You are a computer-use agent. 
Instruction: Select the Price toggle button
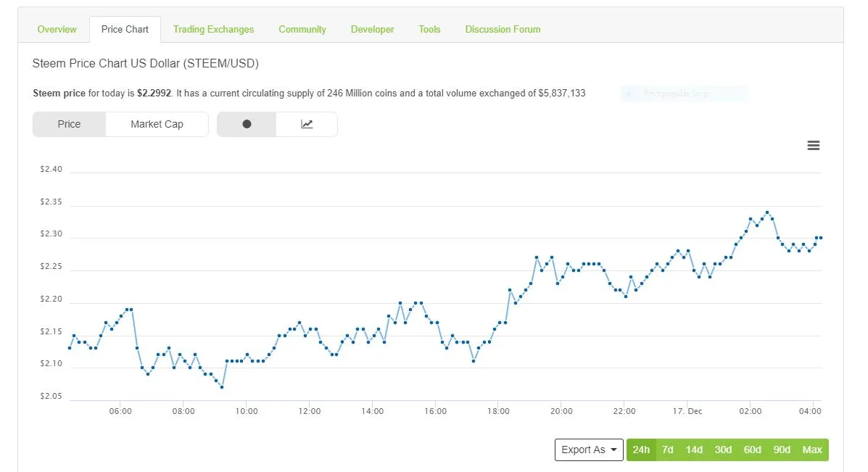click(69, 124)
